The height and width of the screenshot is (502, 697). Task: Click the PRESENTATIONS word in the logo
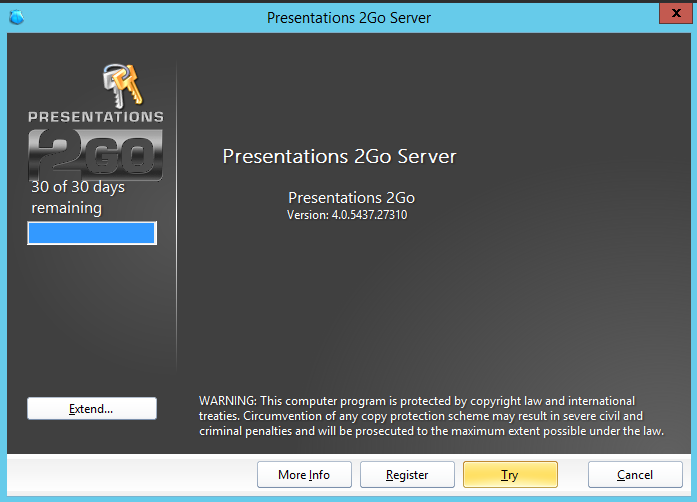(x=95, y=116)
